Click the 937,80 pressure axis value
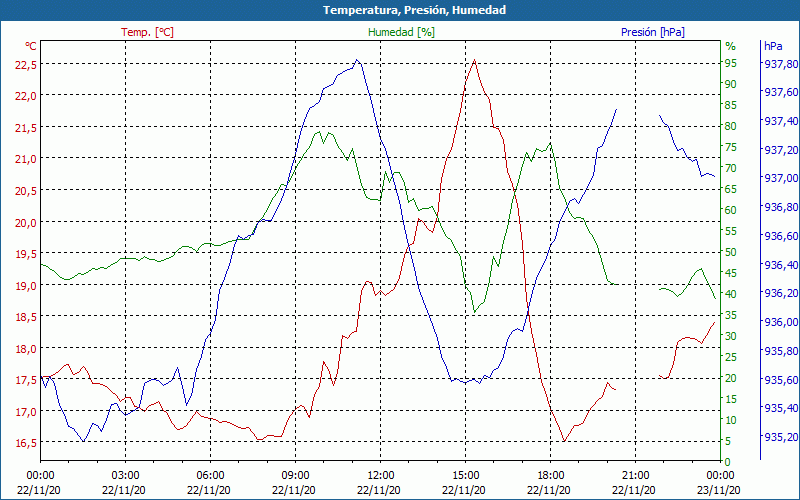800x500 pixels. pos(779,64)
